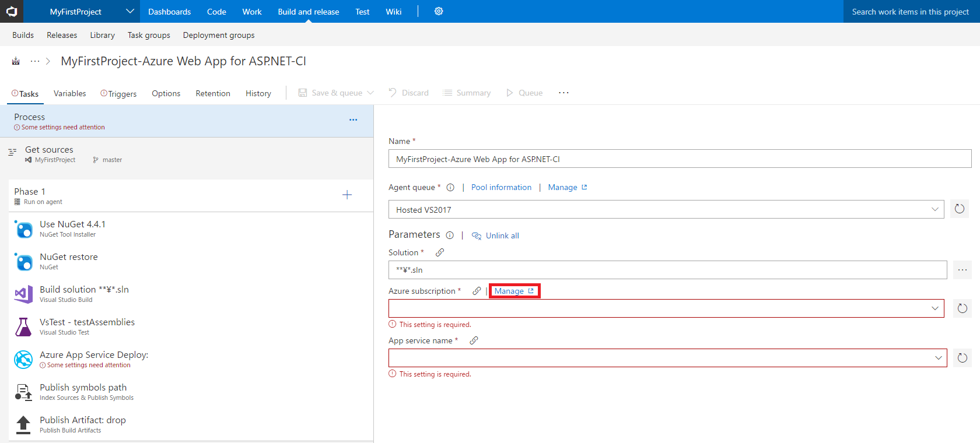This screenshot has height=443, width=980.
Task: Click Save & queue button
Action: (x=330, y=93)
